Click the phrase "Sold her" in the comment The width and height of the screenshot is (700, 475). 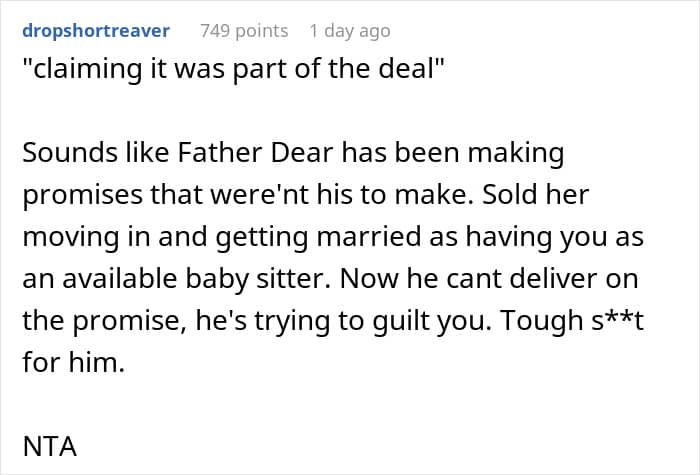pos(536,195)
